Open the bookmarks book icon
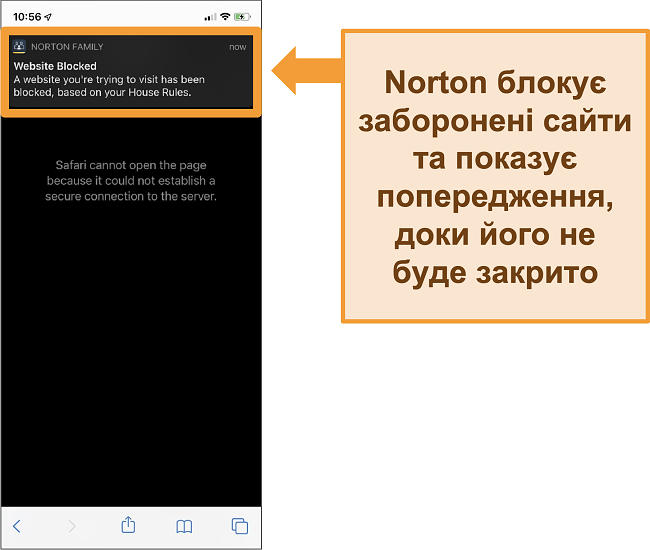Viewport: 650px width, 550px height. pyautogui.click(x=184, y=526)
